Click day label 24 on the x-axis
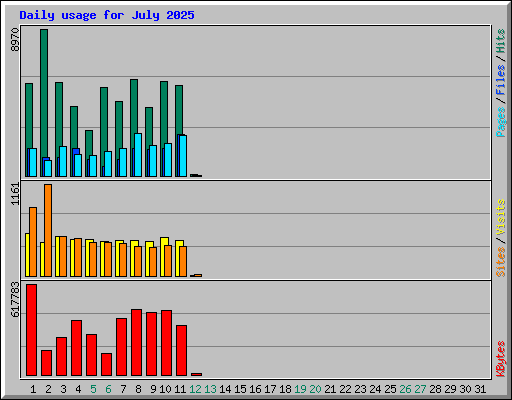Image resolution: width=512 pixels, height=400 pixels. point(375,389)
